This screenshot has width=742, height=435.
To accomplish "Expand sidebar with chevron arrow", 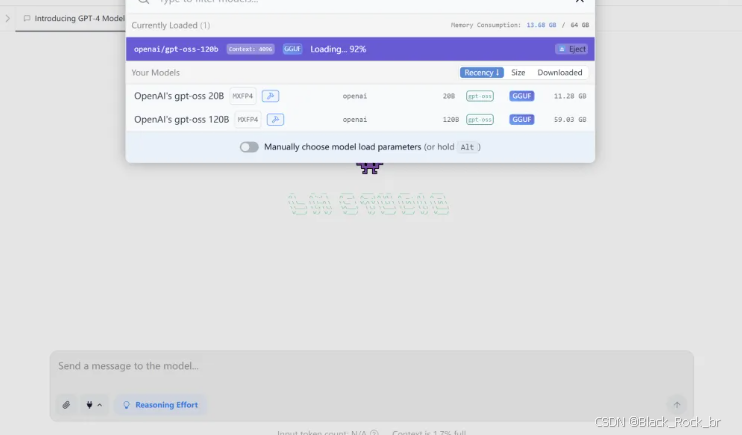I will click(8, 18).
